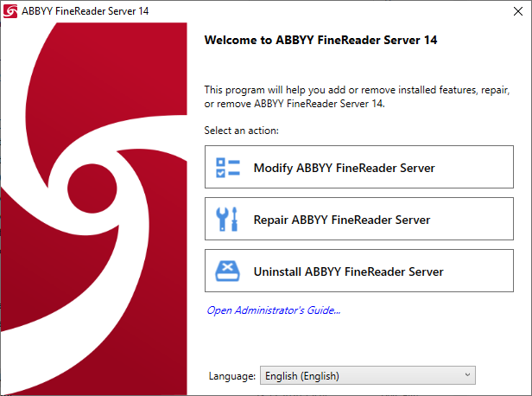Click the 'Welcome to ABBYY FineReader Server 14' heading
This screenshot has width=532, height=396.
click(x=320, y=40)
